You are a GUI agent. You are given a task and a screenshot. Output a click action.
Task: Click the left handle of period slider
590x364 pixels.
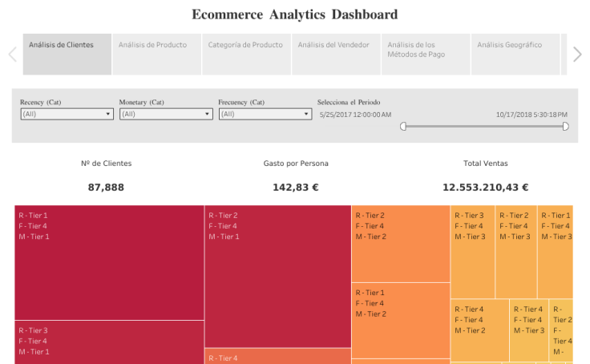pos(403,126)
